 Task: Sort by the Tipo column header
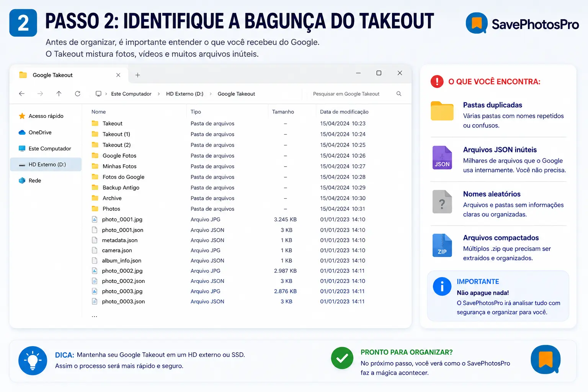[x=196, y=112]
